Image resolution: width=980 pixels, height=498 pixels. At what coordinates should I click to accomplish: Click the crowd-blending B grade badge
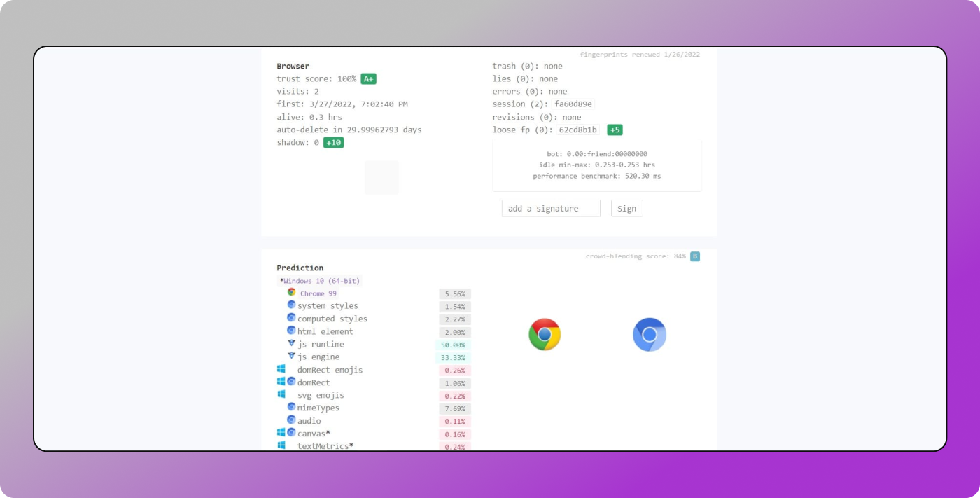[695, 256]
